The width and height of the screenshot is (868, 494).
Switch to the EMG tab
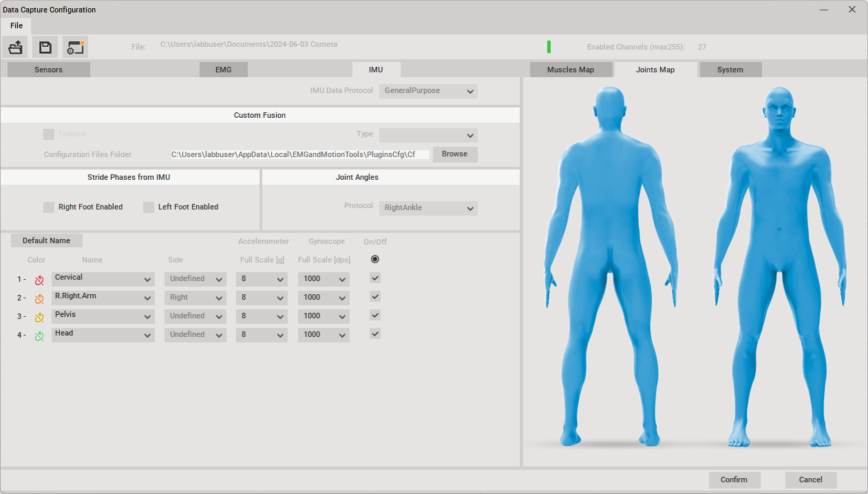(x=224, y=70)
